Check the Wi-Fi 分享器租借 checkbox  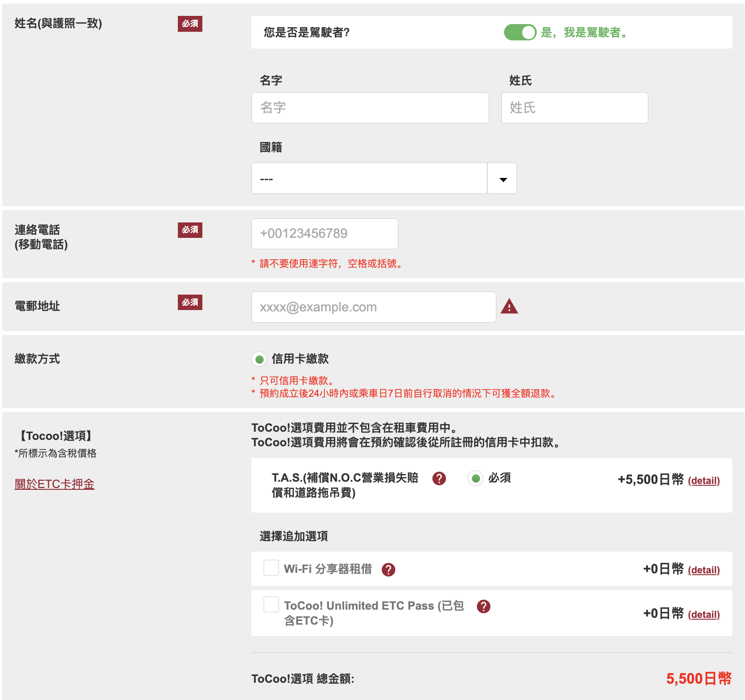(271, 568)
